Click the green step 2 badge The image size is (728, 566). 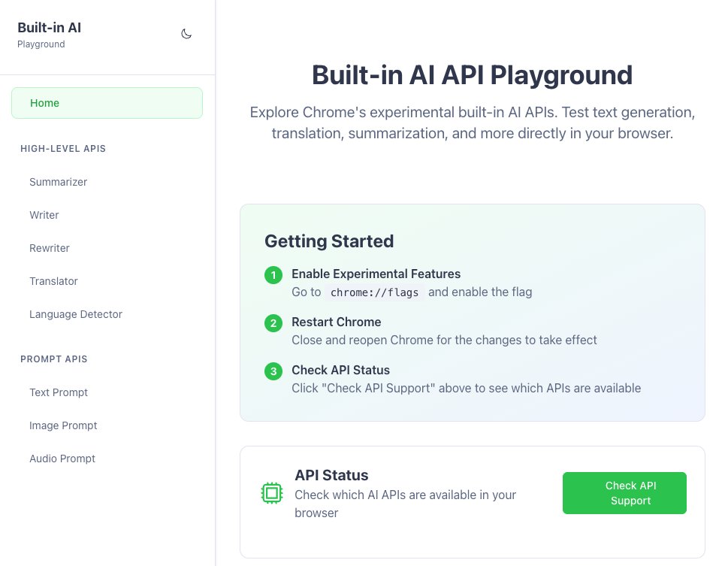pyautogui.click(x=273, y=323)
